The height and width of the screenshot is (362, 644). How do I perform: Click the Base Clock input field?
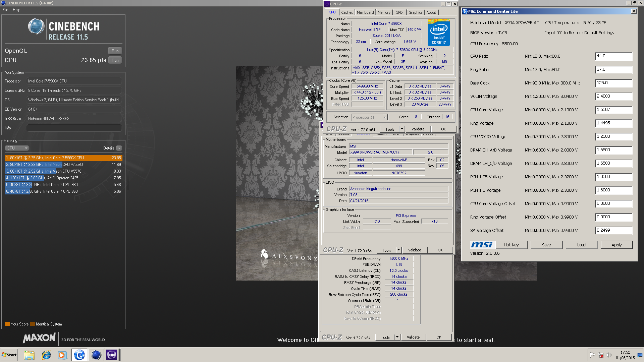(613, 83)
